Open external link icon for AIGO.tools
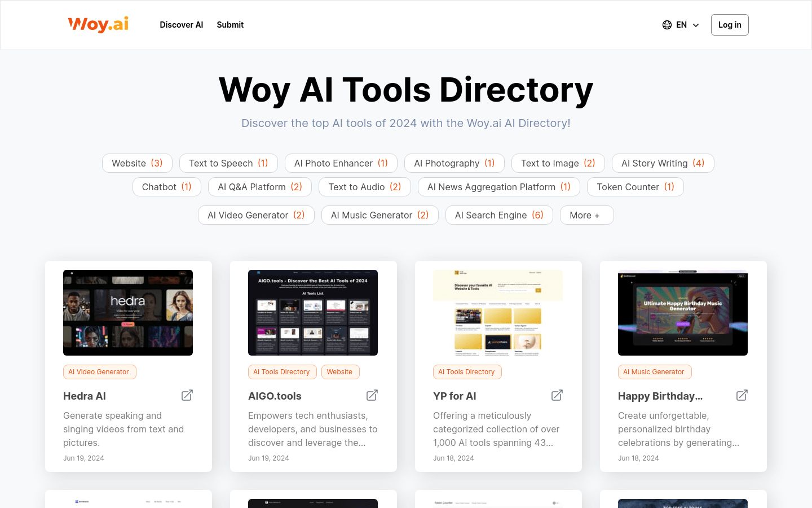This screenshot has width=812, height=508. tap(372, 395)
